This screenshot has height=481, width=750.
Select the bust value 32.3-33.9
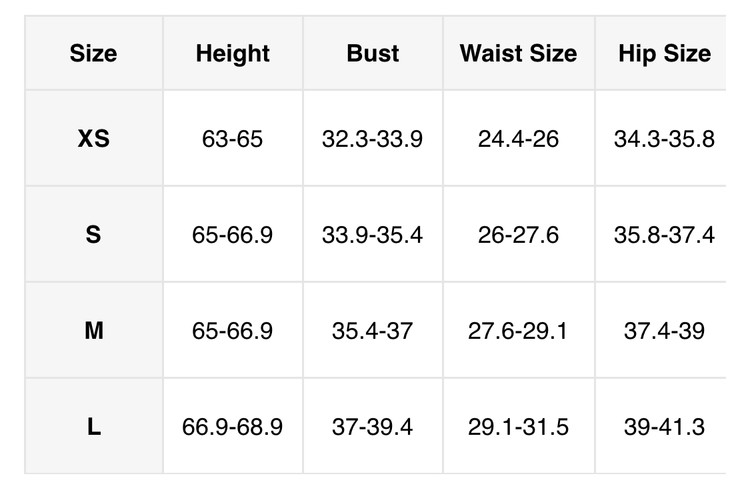372,139
